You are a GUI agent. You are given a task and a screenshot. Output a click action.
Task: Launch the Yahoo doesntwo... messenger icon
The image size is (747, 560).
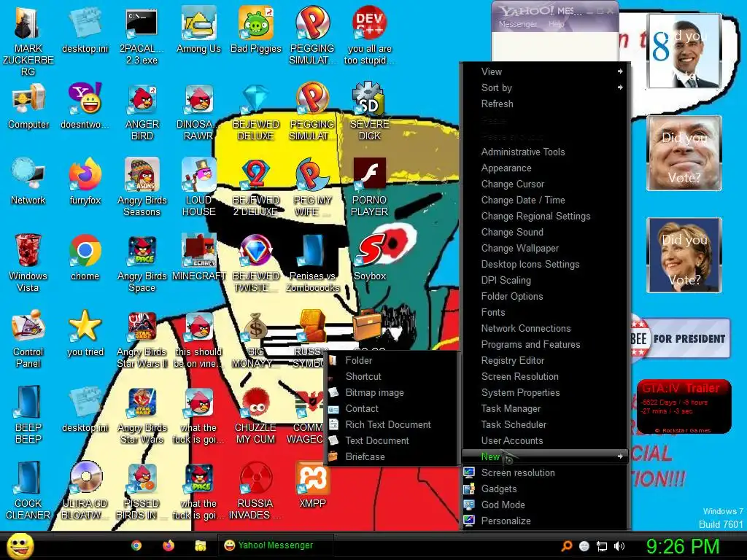click(85, 106)
